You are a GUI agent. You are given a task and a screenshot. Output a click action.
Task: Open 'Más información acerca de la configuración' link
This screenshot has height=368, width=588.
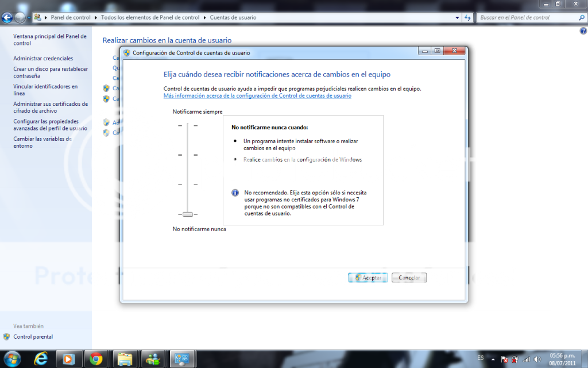[257, 96]
